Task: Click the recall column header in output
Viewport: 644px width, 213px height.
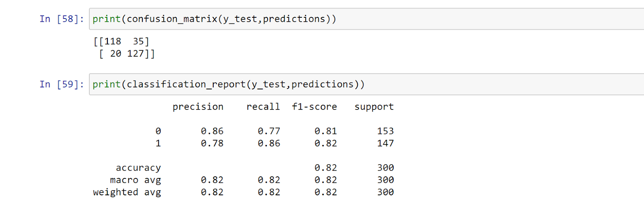Action: 263,107
